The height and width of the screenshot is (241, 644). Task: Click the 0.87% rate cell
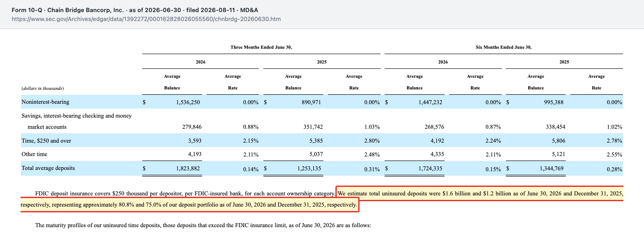pos(493,127)
